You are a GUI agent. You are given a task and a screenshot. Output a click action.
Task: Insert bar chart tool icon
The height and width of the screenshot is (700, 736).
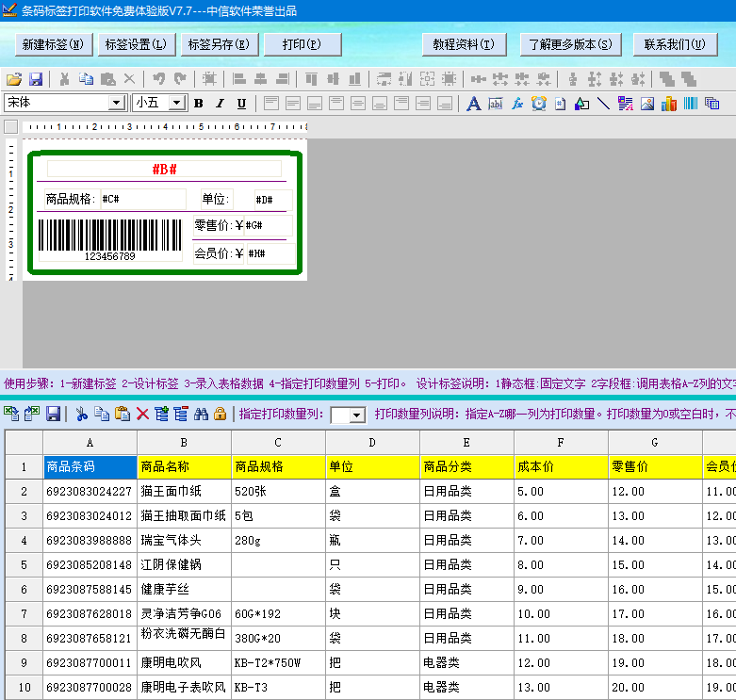(669, 104)
